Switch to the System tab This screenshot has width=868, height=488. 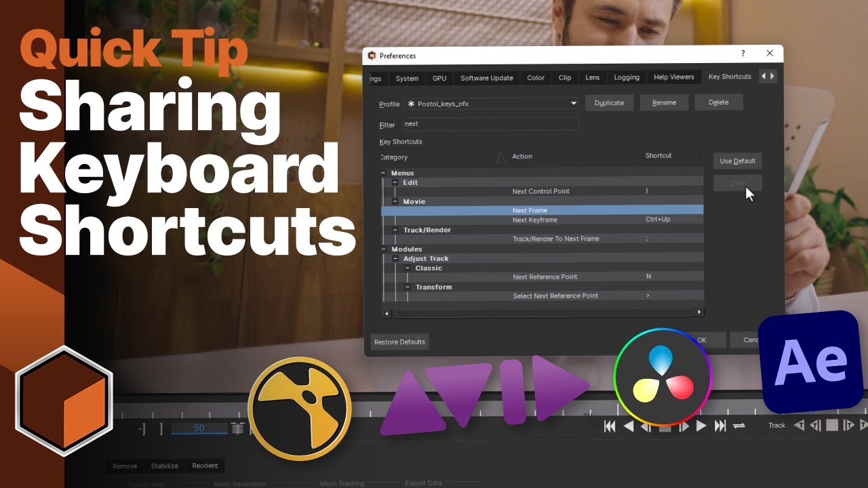[x=407, y=78]
